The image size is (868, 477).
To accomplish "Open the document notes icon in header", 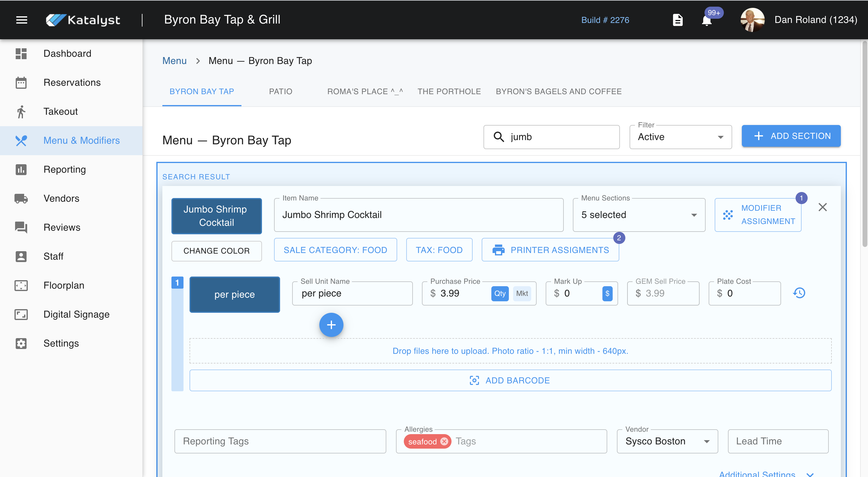I will tap(677, 20).
